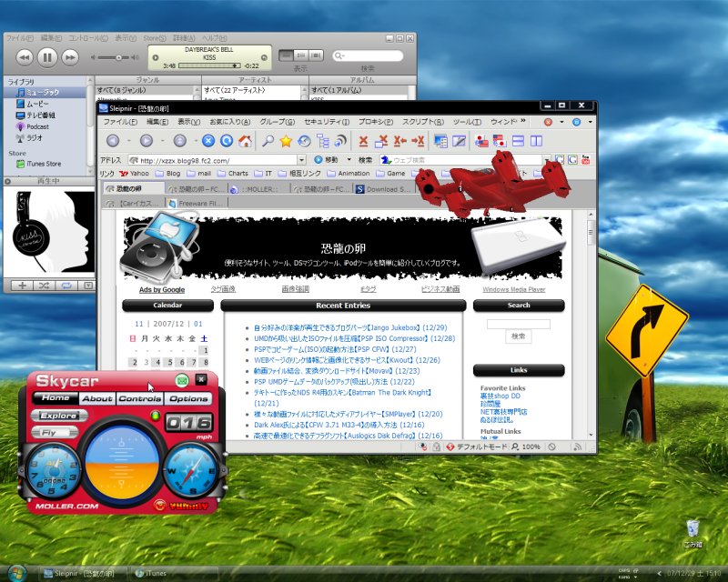The height and width of the screenshot is (582, 728).
Task: Open RSS feed icon in Sleipnir toolbar
Action: pos(340,141)
